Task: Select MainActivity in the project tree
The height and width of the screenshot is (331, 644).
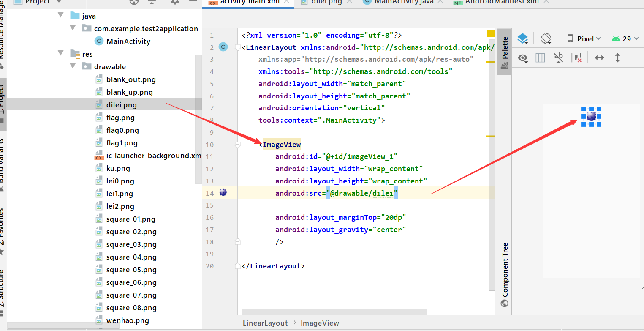Action: [x=128, y=41]
